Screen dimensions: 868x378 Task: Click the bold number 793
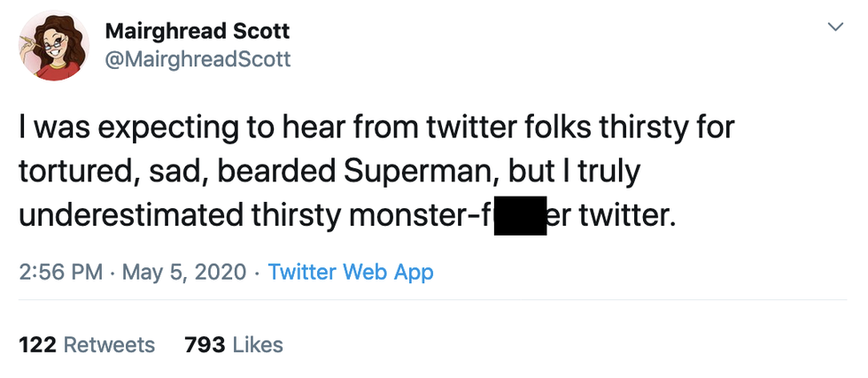(x=204, y=344)
